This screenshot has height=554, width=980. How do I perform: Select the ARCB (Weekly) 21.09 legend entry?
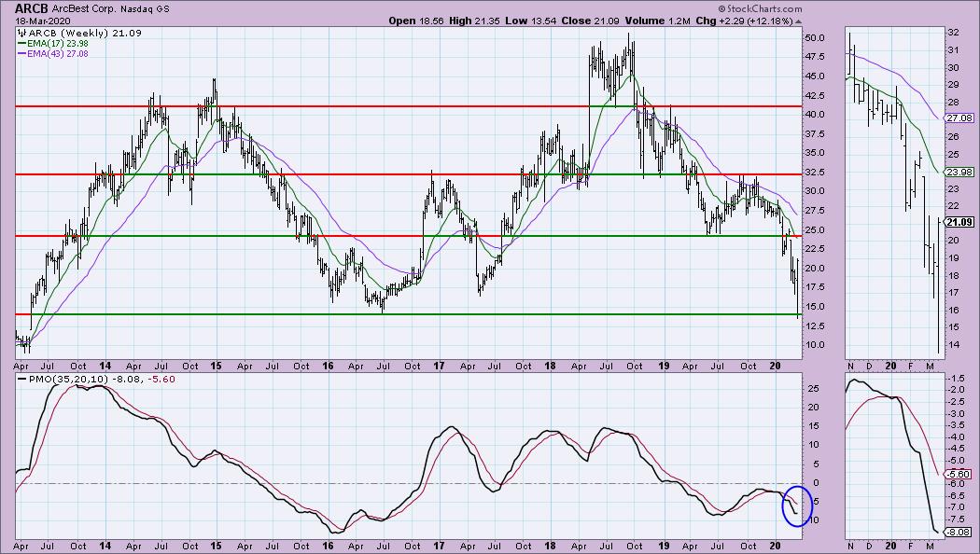click(84, 33)
